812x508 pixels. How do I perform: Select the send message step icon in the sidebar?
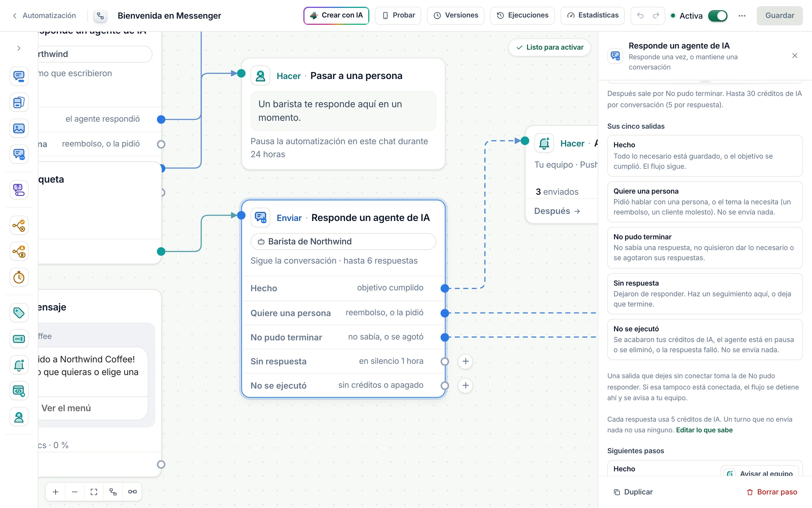(x=19, y=76)
